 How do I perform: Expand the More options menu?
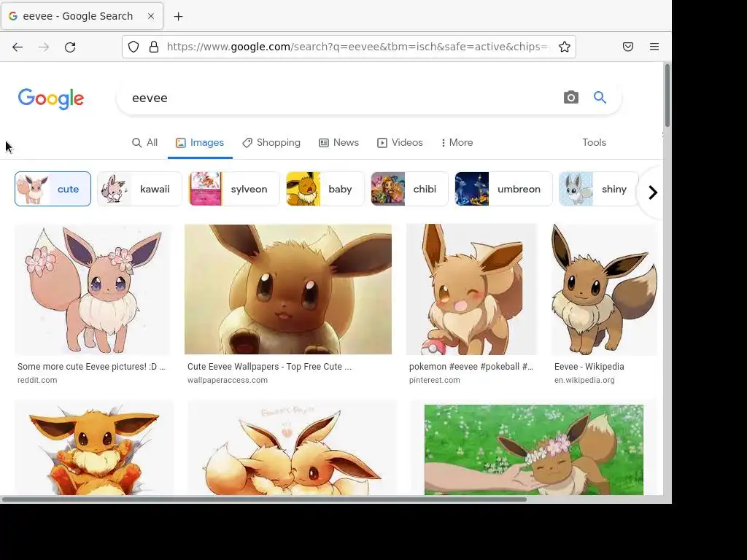pyautogui.click(x=457, y=142)
